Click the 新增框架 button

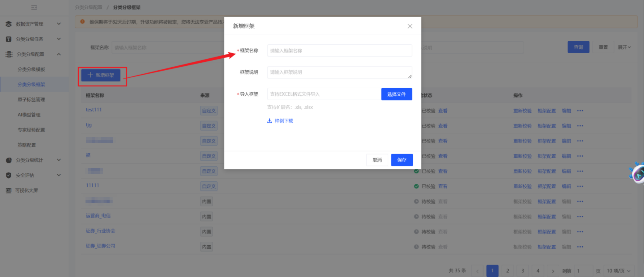[x=101, y=75]
